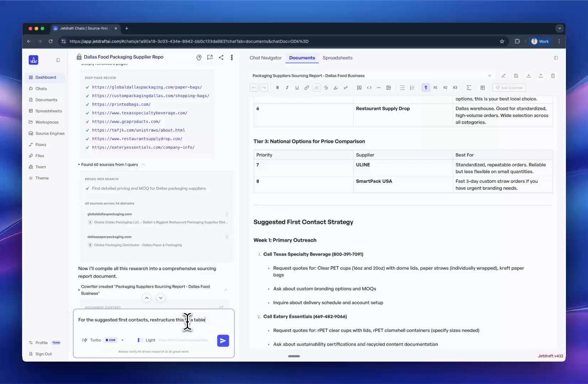This screenshot has width=588, height=384.
Task: Open Chat Navigator tab
Action: tap(265, 58)
